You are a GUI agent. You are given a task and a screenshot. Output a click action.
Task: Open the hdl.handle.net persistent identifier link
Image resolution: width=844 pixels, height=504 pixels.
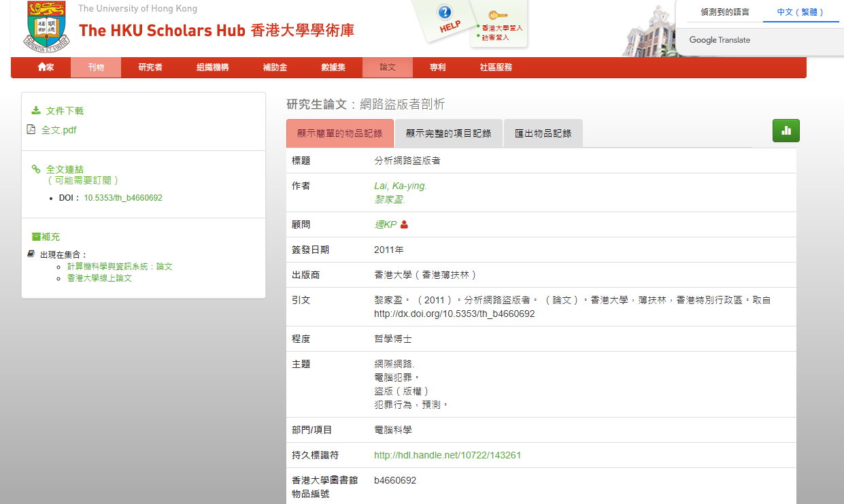(447, 455)
